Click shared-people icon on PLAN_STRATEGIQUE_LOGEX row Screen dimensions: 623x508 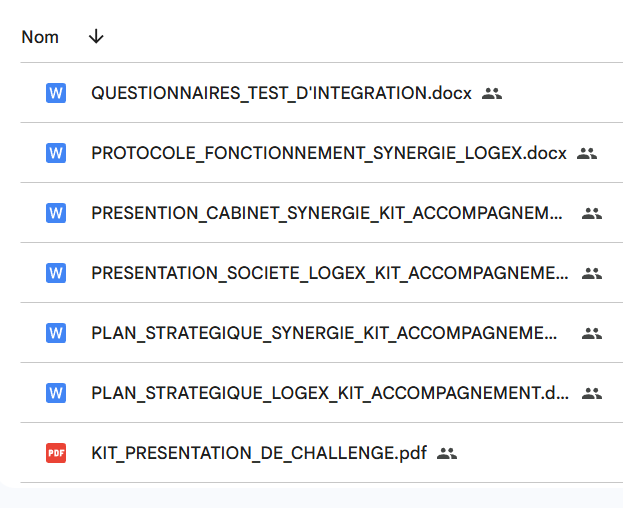592,393
